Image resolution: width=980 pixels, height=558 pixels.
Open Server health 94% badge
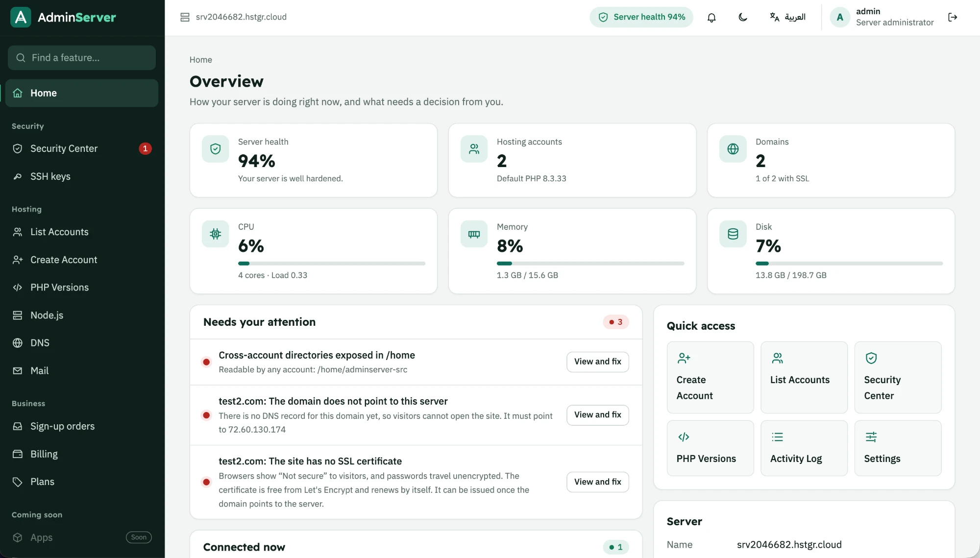641,17
